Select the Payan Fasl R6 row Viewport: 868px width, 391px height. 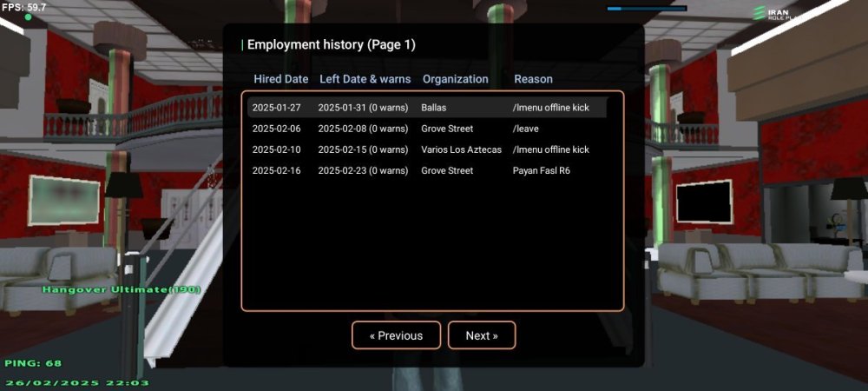click(427, 170)
